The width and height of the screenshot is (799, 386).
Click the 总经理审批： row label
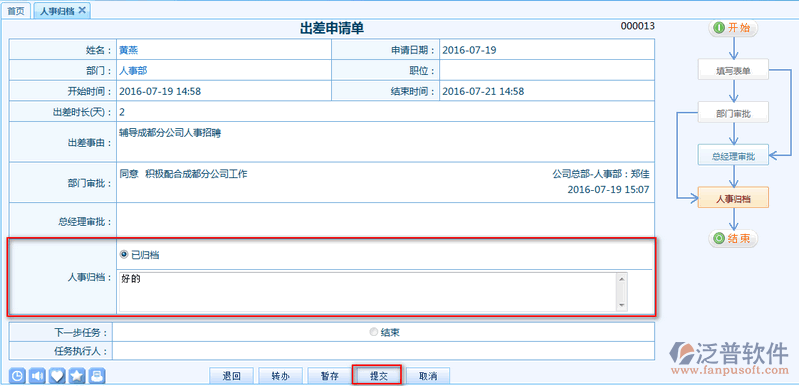(x=85, y=222)
